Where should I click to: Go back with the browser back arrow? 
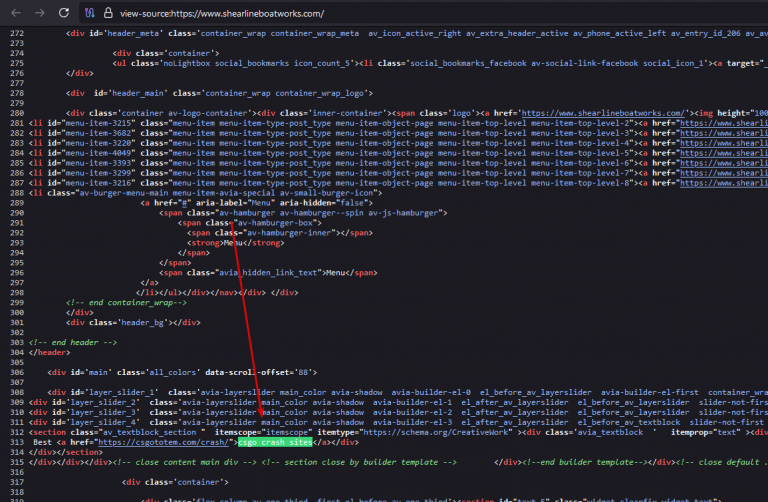16,13
